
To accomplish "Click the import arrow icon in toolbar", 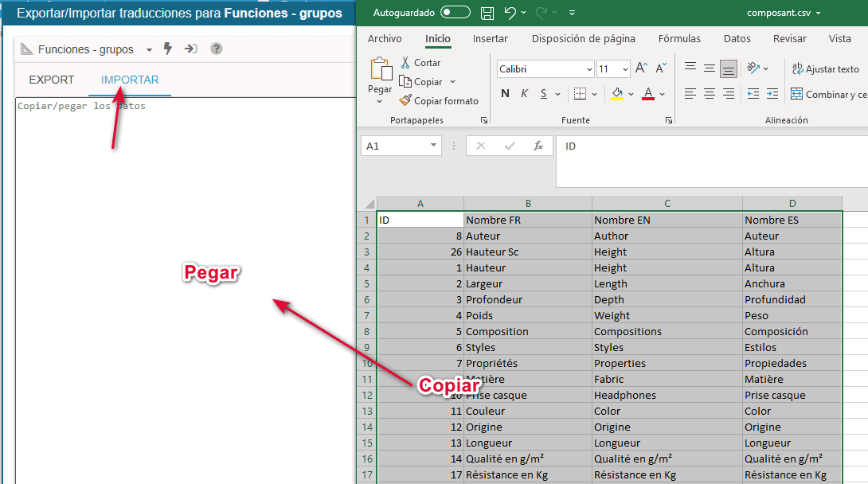I will point(191,49).
